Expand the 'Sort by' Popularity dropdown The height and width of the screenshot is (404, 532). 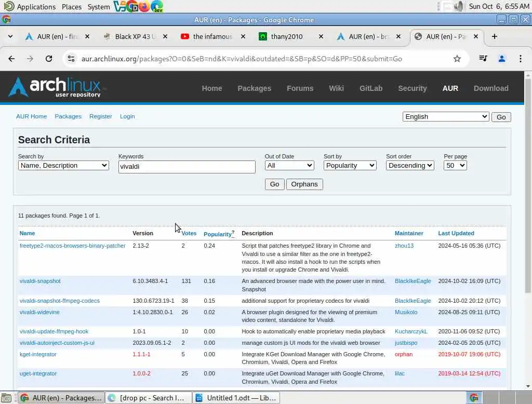(x=350, y=166)
